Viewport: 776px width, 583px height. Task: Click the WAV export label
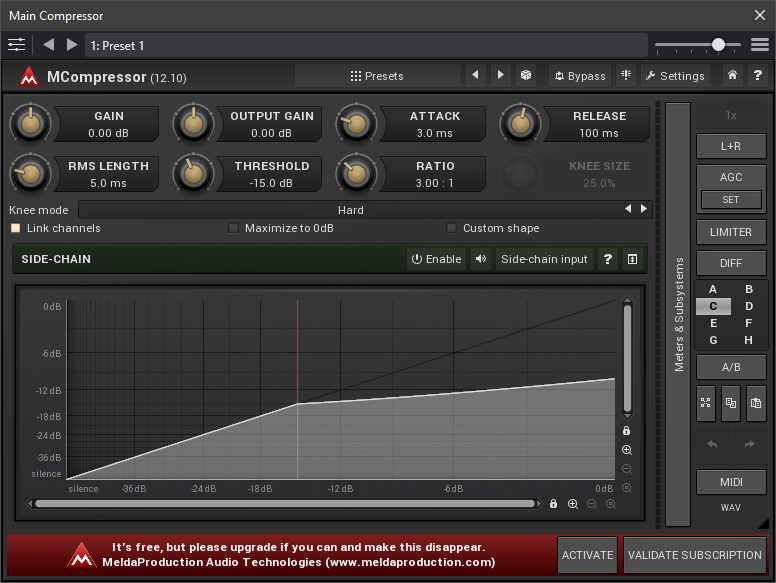coord(731,508)
